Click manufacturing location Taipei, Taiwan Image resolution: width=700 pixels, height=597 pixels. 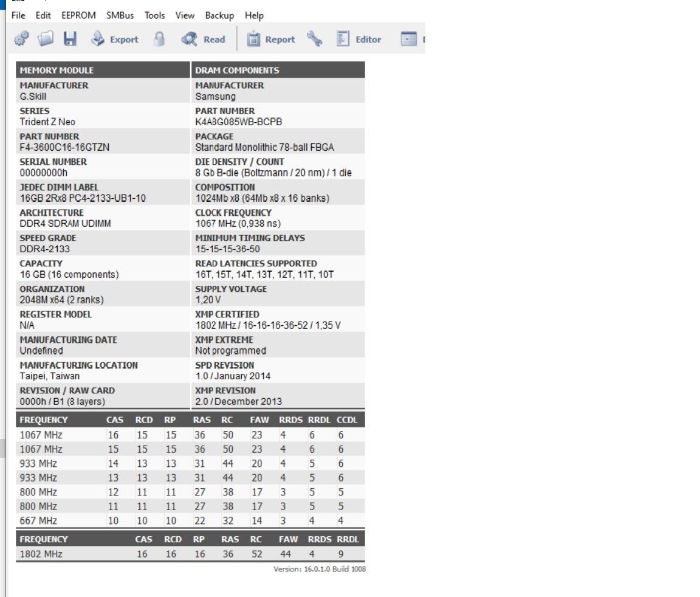click(50, 376)
